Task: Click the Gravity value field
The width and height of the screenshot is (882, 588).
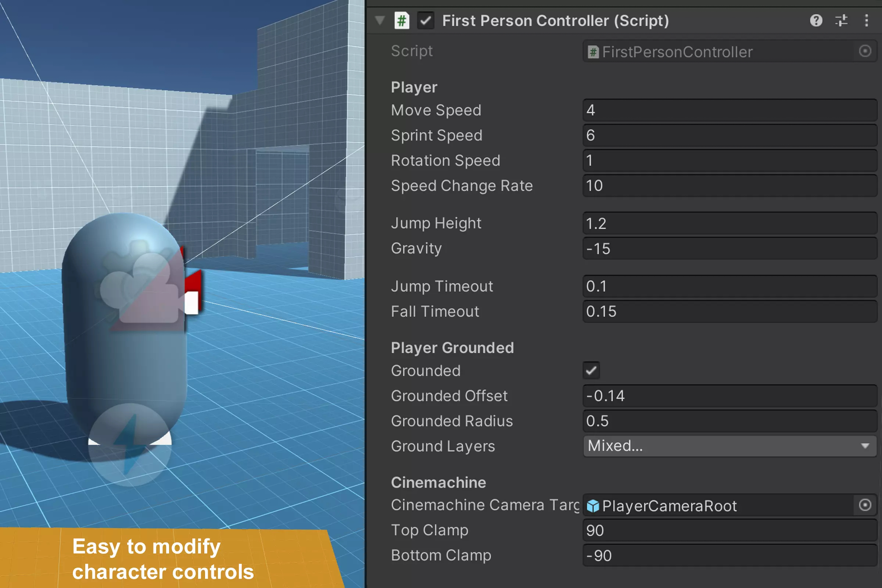Action: 729,249
